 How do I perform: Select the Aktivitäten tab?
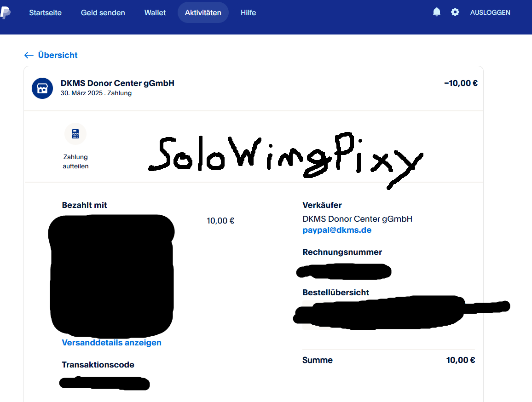203,13
